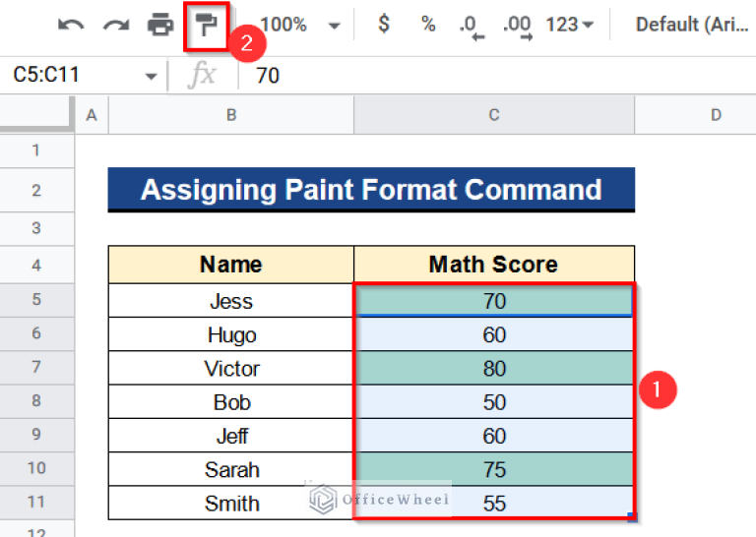Click the Redo arrow icon
The image size is (756, 537).
pyautogui.click(x=115, y=26)
